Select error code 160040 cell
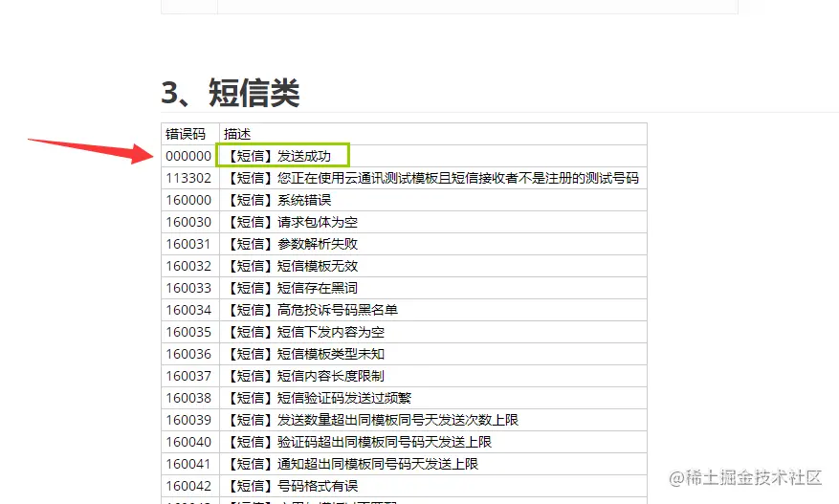Image resolution: width=839 pixels, height=504 pixels. coord(188,442)
